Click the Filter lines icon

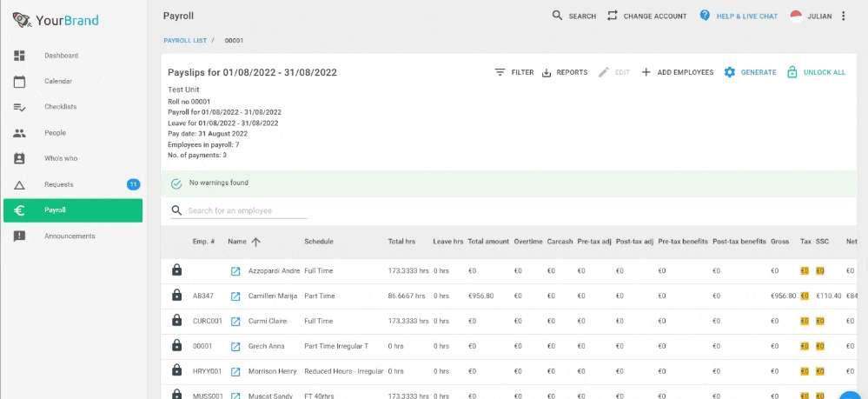pos(500,72)
